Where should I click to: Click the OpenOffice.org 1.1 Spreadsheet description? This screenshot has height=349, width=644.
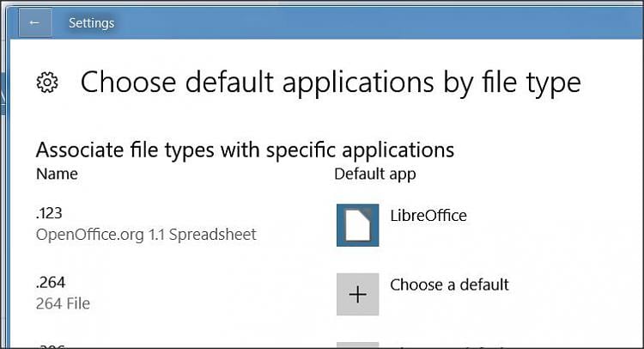(x=146, y=235)
